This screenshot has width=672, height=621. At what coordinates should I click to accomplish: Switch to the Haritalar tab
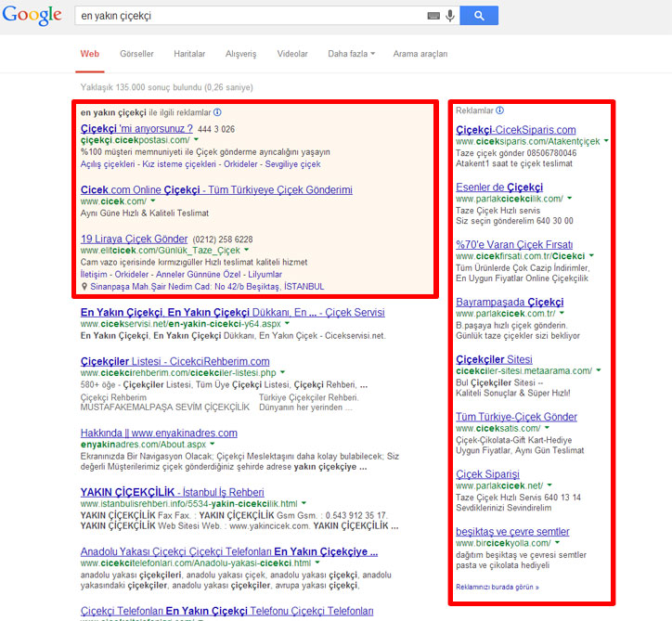coord(189,54)
